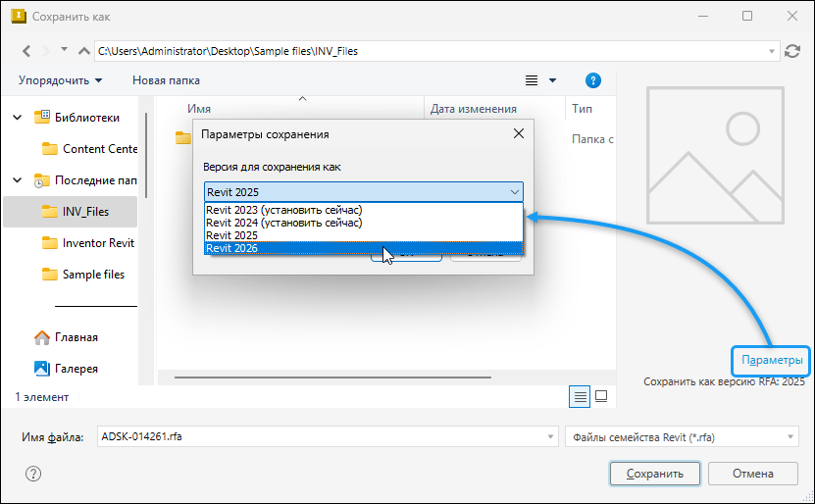Refresh the folder view
This screenshot has width=815, height=504.
pyautogui.click(x=792, y=51)
